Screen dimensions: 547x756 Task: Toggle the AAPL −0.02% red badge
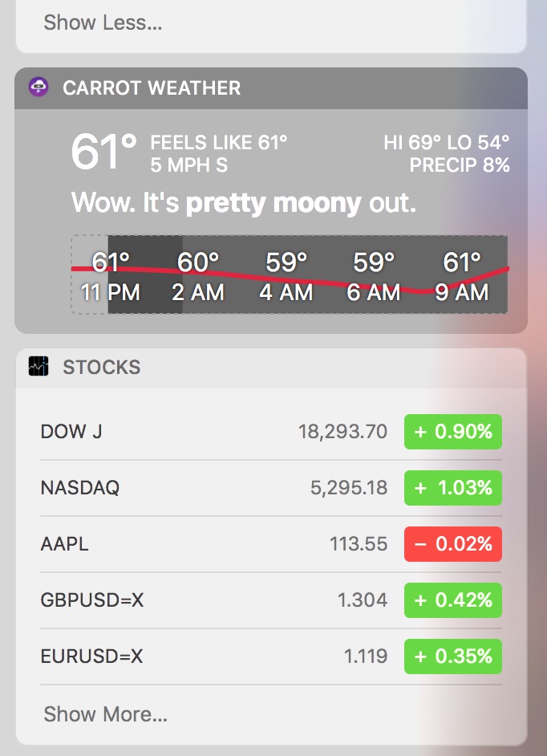[x=453, y=544]
